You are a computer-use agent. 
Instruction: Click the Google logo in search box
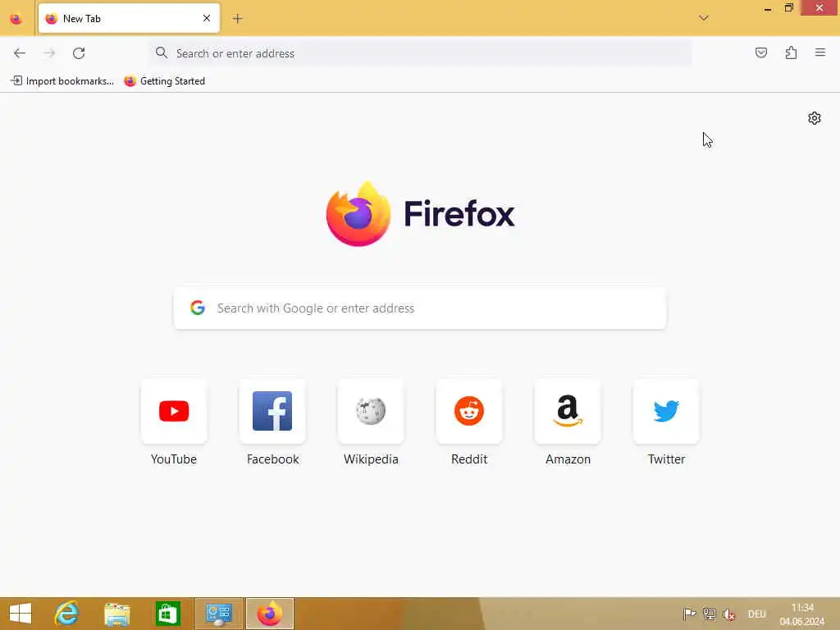point(198,308)
